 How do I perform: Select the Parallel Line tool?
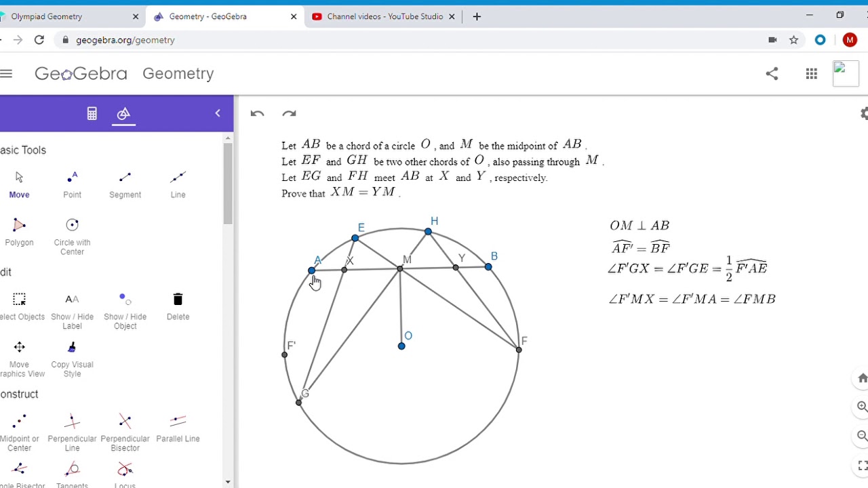click(x=178, y=428)
